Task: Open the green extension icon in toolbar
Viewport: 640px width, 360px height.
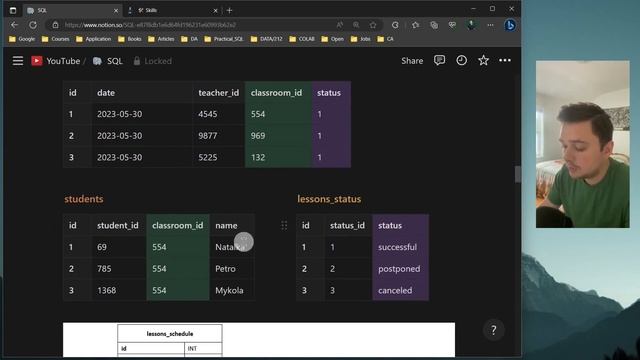Action: coord(471,25)
